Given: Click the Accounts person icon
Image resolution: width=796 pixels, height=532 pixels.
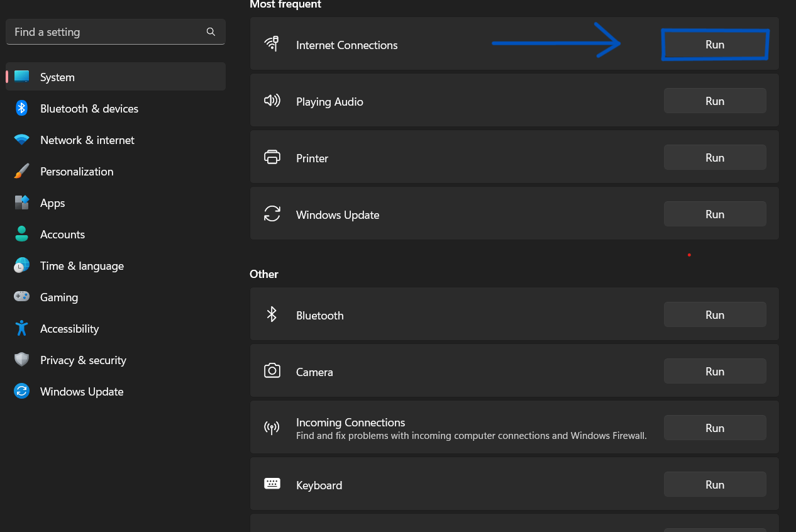Looking at the screenshot, I should pos(22,234).
